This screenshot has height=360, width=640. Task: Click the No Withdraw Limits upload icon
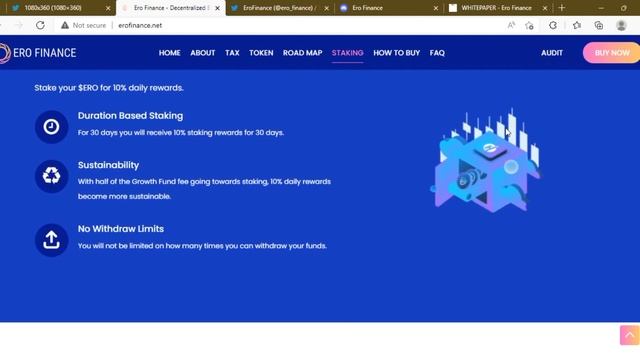click(x=51, y=240)
